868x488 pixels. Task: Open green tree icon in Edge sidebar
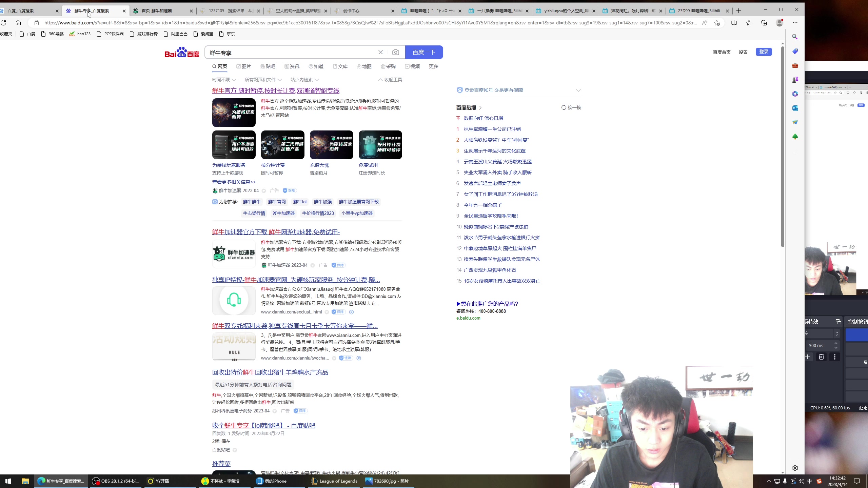(x=795, y=137)
